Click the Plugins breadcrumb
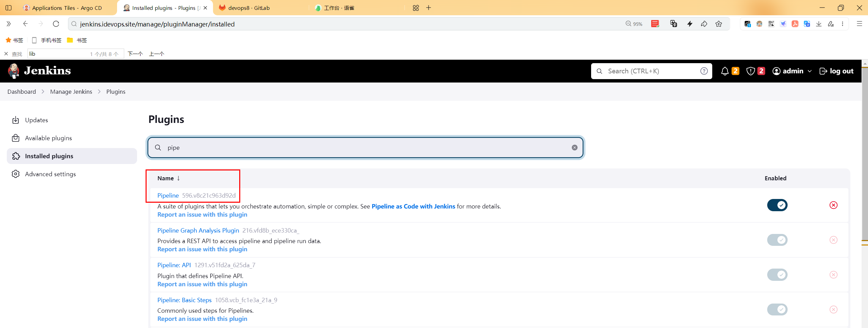The height and width of the screenshot is (328, 868). (116, 92)
